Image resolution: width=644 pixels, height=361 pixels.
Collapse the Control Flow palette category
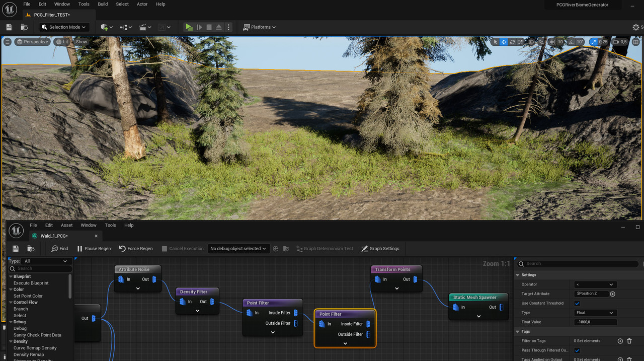(12, 302)
